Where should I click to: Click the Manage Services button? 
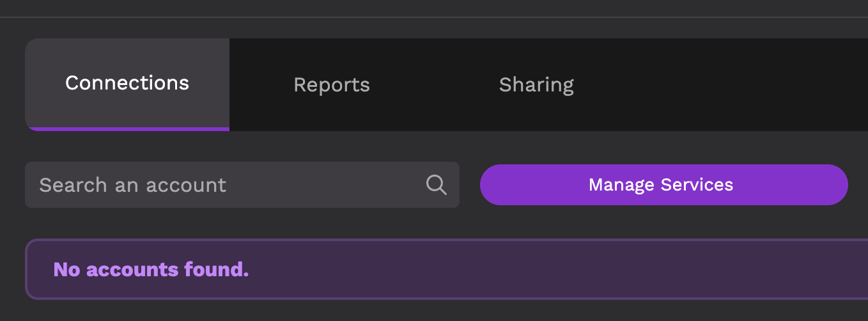[663, 185]
